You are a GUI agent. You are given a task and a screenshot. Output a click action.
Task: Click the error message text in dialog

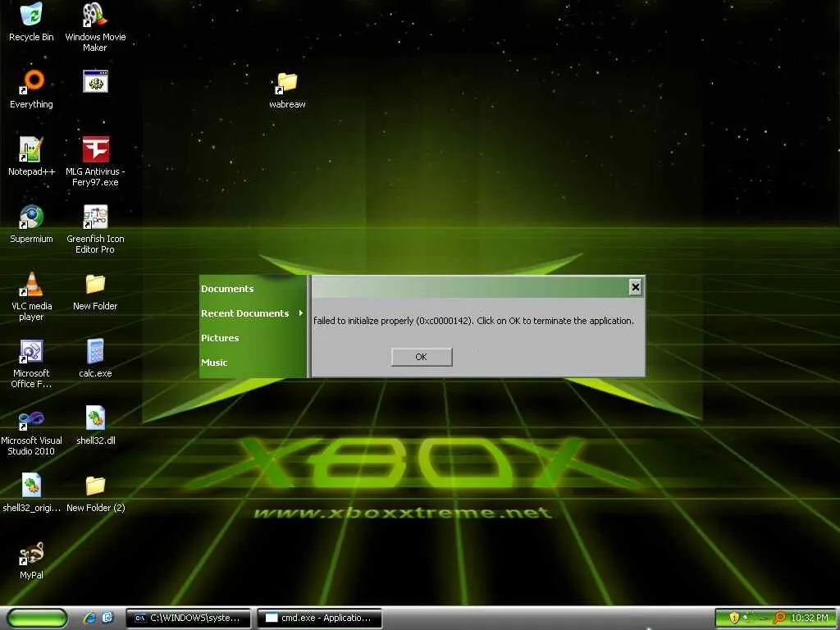pos(473,321)
